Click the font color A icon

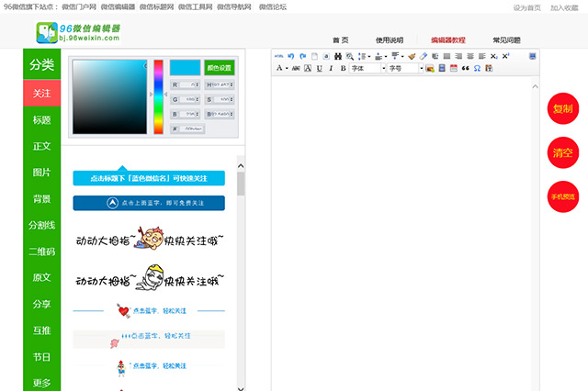[279, 68]
